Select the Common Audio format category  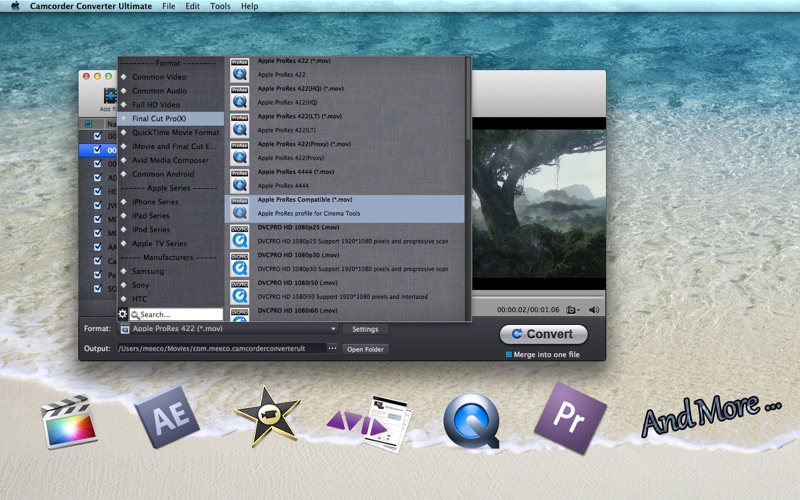click(170, 91)
